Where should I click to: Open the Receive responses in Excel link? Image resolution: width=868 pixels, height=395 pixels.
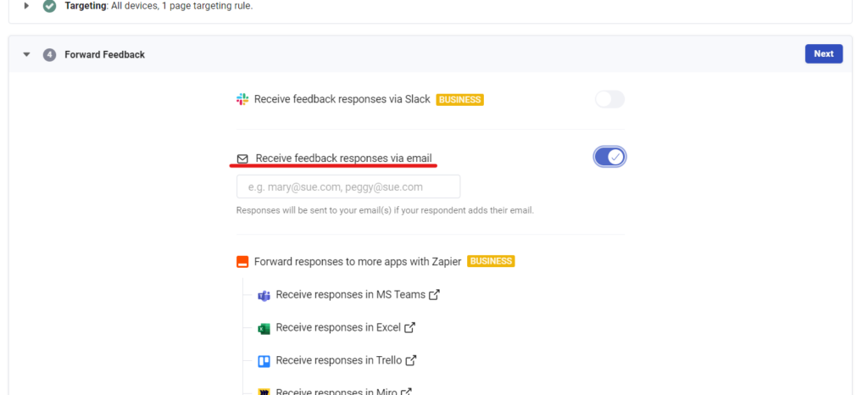[338, 328]
